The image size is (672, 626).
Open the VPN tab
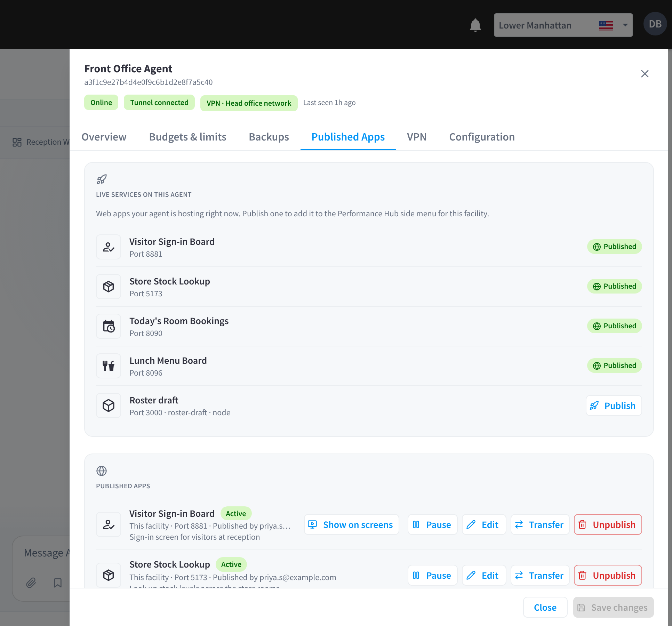[x=417, y=137]
